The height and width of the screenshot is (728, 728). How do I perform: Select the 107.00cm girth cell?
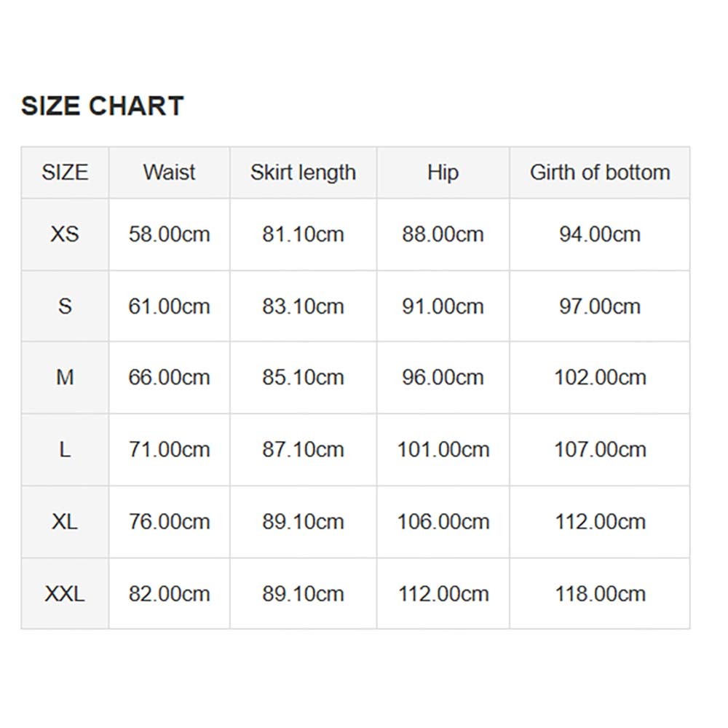(600, 450)
